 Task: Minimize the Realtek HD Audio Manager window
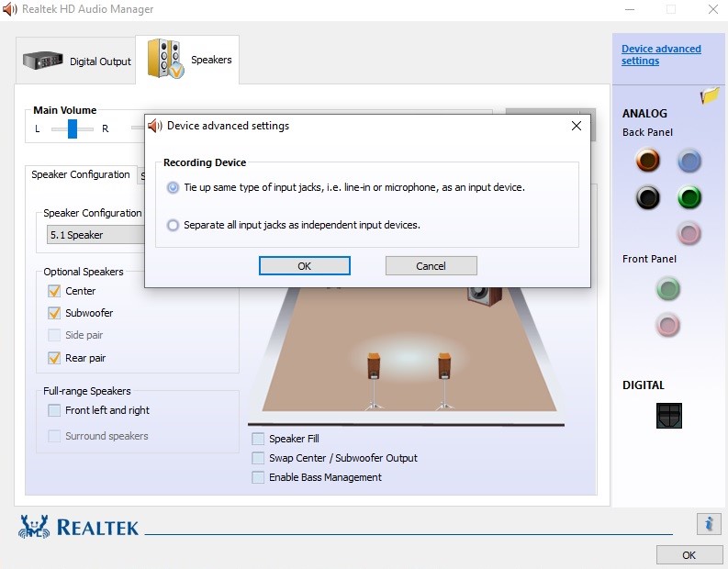[630, 9]
